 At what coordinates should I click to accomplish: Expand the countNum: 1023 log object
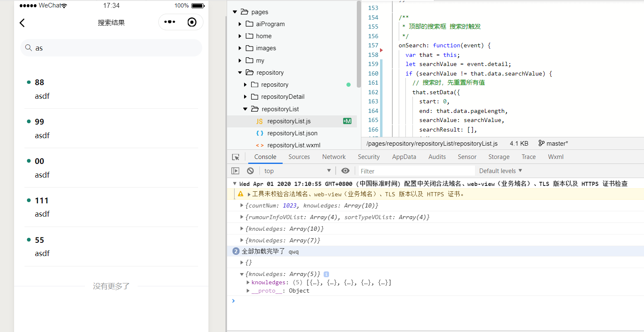coord(242,205)
